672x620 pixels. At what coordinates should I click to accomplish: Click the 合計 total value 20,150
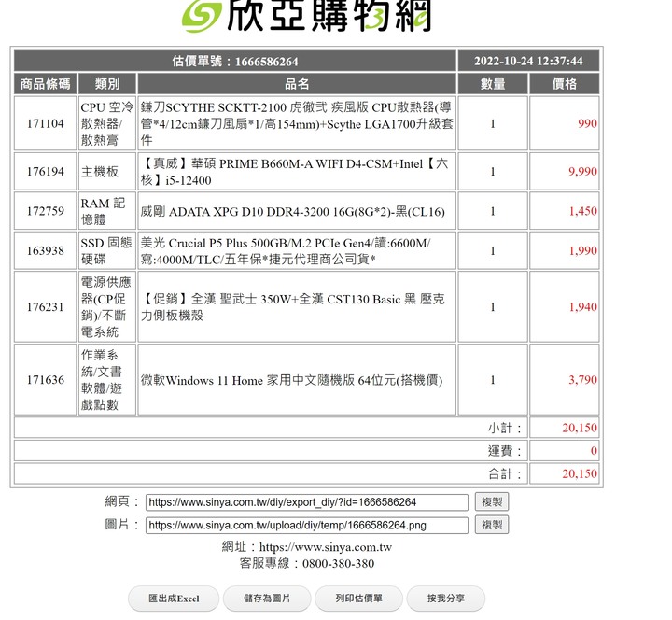pyautogui.click(x=580, y=473)
